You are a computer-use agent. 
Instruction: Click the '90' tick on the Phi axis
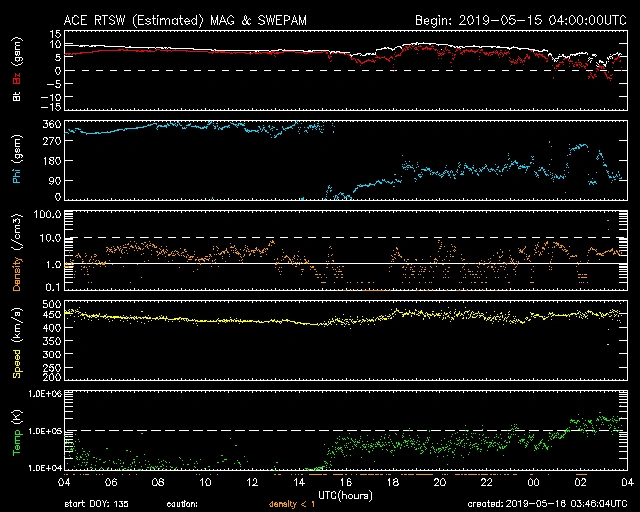(x=55, y=180)
